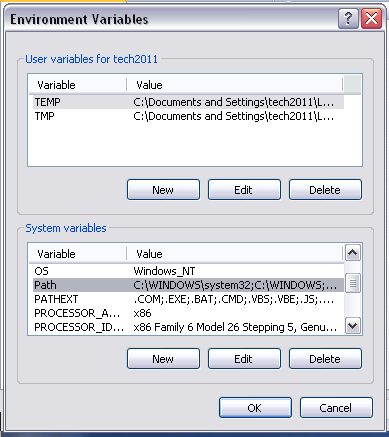
Task: Click the system variables scrollbar thumb
Action: click(353, 283)
